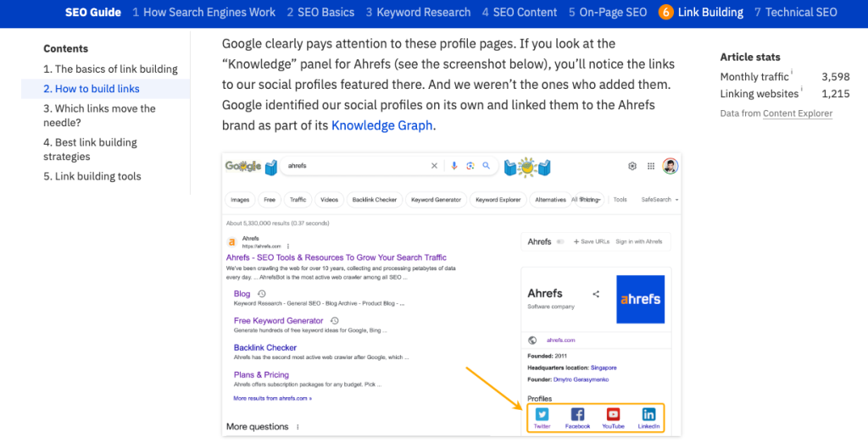The width and height of the screenshot is (868, 448).
Task: Click the microphone voice search icon
Action: click(x=454, y=166)
